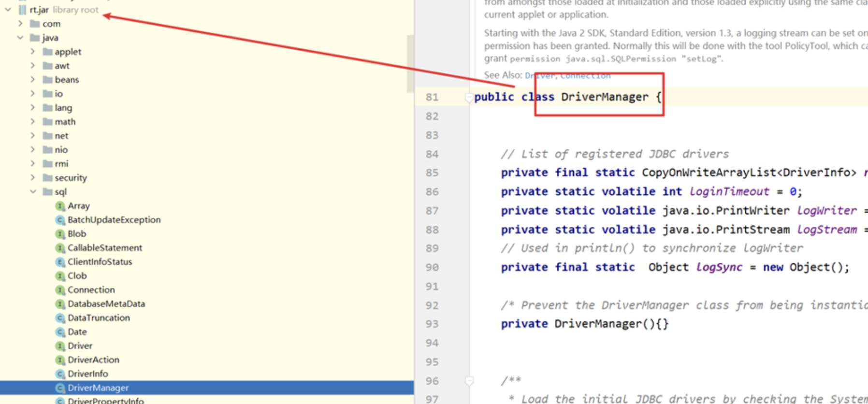Click the Connection interface icon

[60, 290]
